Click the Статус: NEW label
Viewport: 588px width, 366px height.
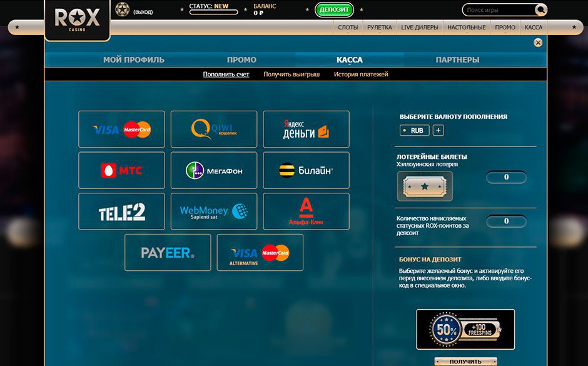coord(209,6)
